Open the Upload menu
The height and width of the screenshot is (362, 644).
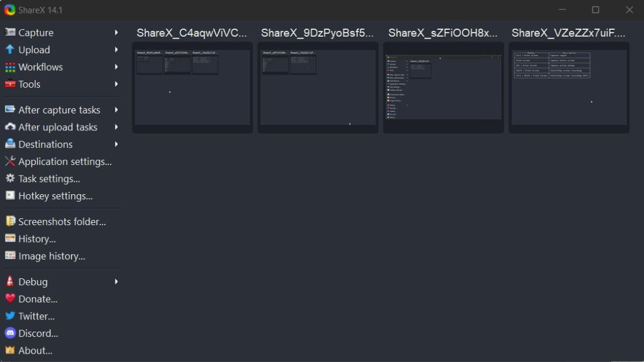pos(61,50)
